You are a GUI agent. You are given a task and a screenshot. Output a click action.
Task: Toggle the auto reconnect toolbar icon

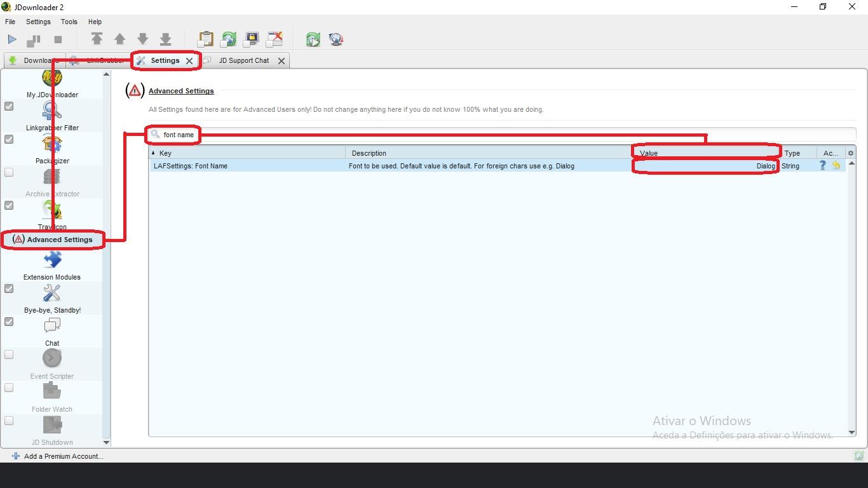tap(228, 39)
